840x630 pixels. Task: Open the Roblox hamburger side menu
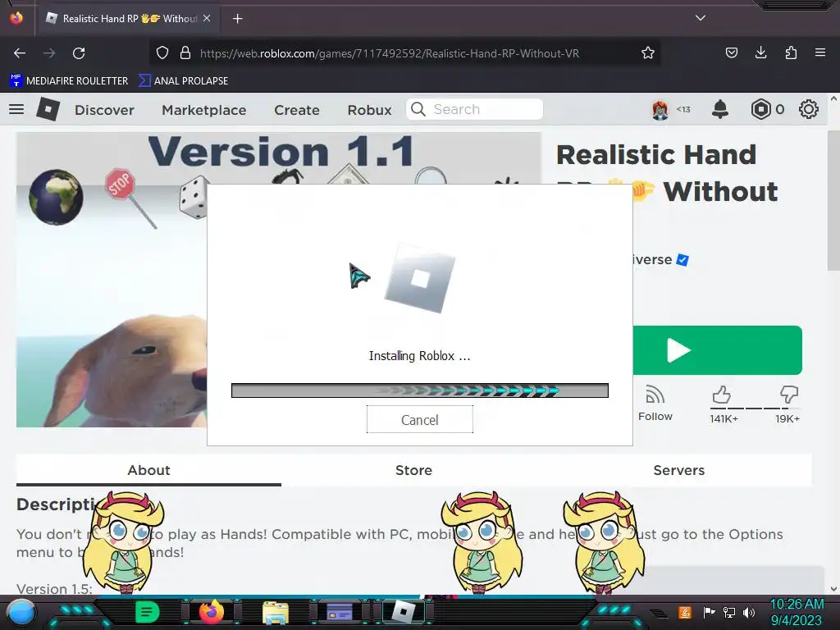click(16, 109)
